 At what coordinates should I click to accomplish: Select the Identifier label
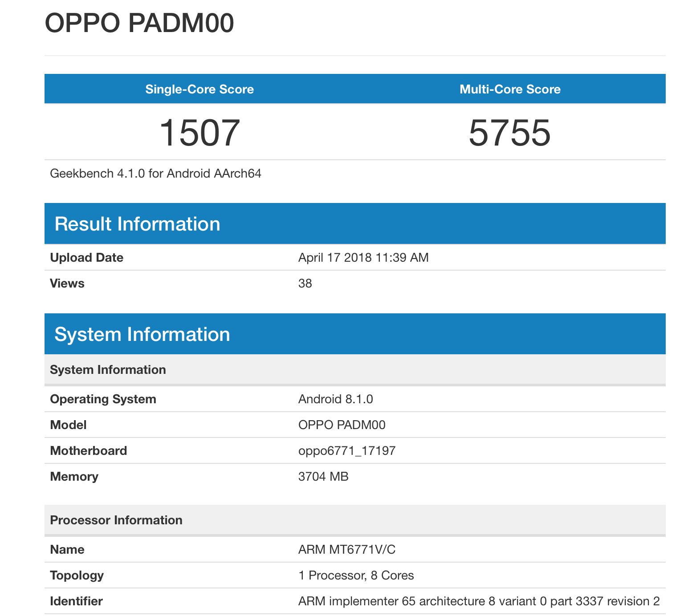(76, 601)
